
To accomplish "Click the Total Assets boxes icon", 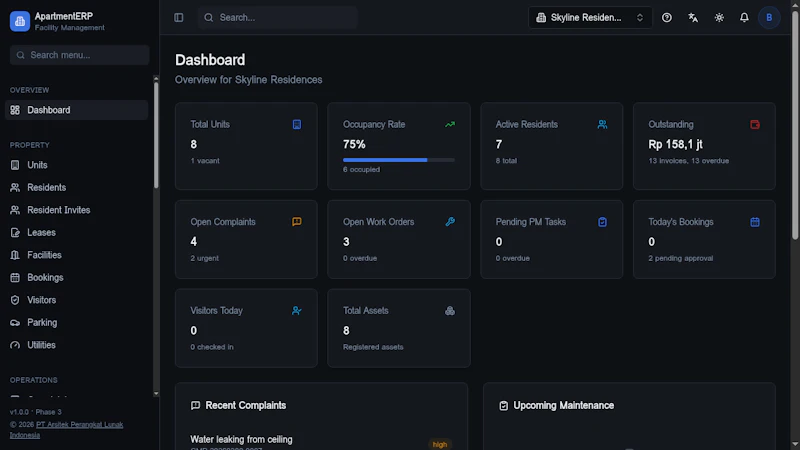I will point(449,311).
